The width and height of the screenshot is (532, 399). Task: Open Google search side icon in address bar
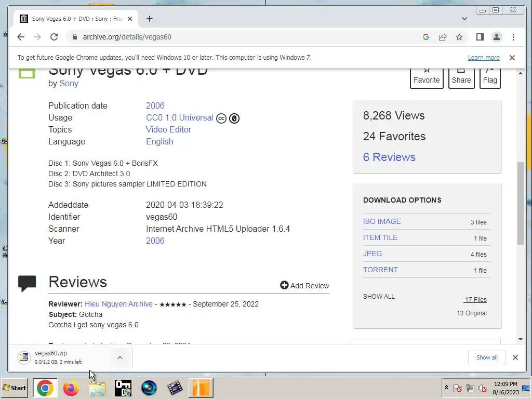pyautogui.click(x=426, y=37)
